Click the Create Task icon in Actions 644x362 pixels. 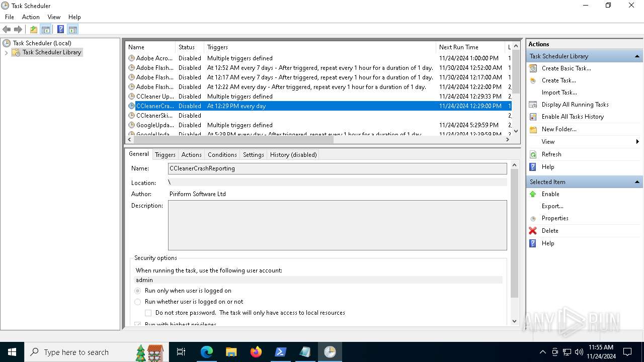[x=533, y=80]
